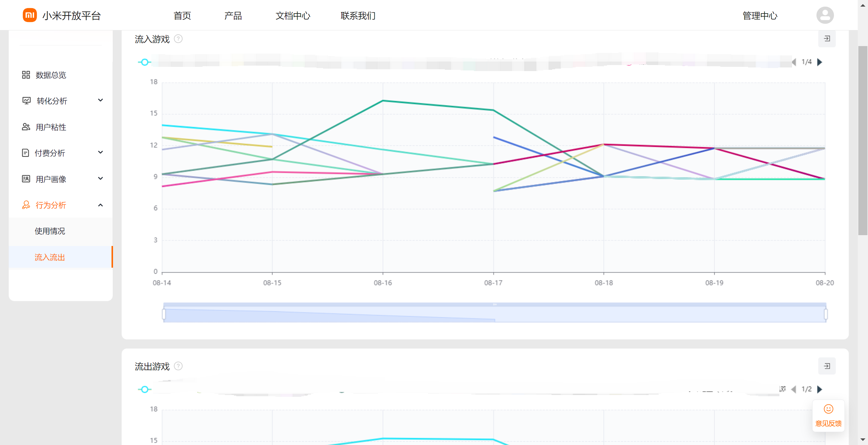Viewport: 868px width, 445px height.
Task: Click the 流出游戏 chart title
Action: click(x=152, y=366)
